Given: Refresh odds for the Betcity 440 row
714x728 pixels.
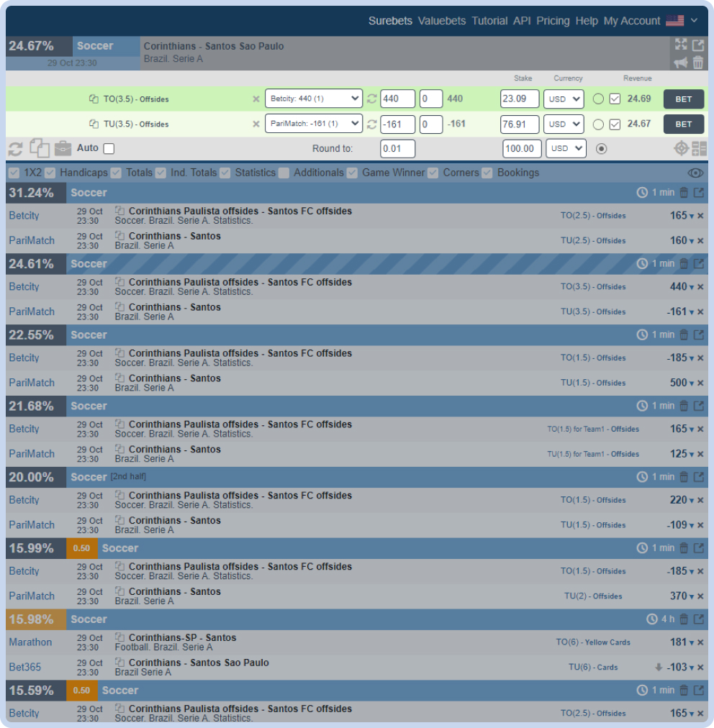Looking at the screenshot, I should pyautogui.click(x=372, y=99).
